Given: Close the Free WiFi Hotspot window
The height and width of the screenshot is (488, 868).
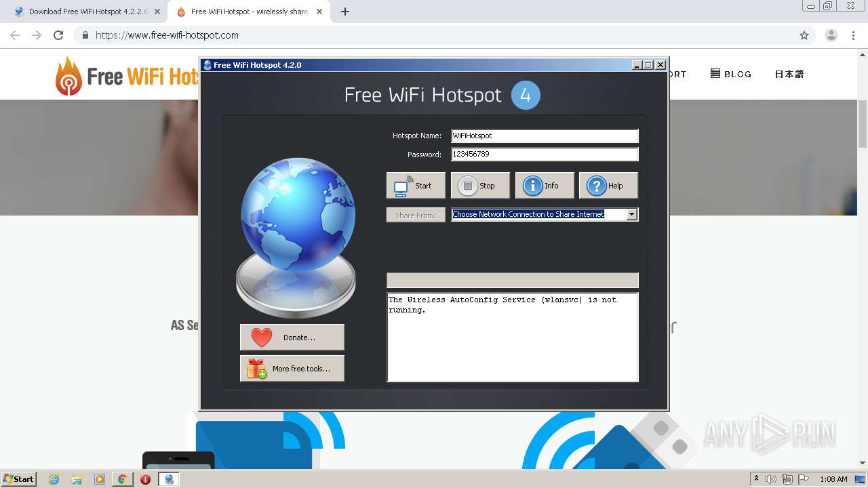Looking at the screenshot, I should click(x=660, y=65).
